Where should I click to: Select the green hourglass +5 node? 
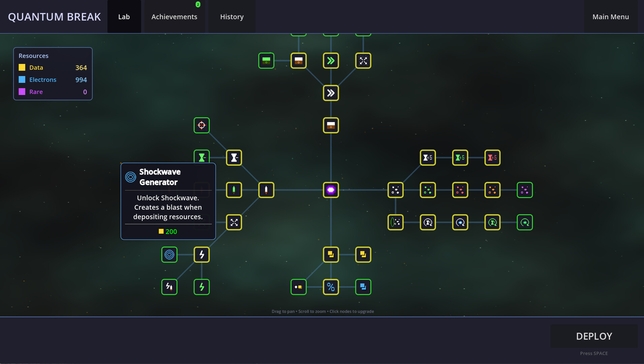point(460,158)
